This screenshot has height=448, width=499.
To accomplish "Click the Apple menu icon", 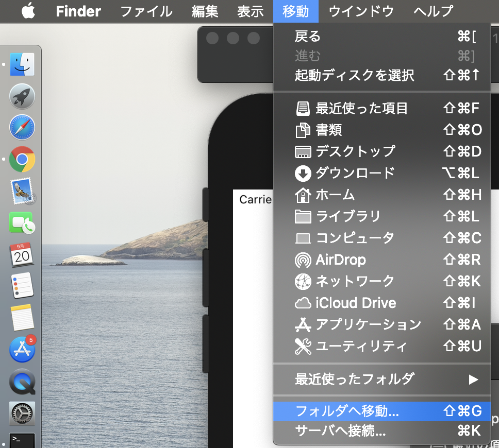I will (x=28, y=11).
